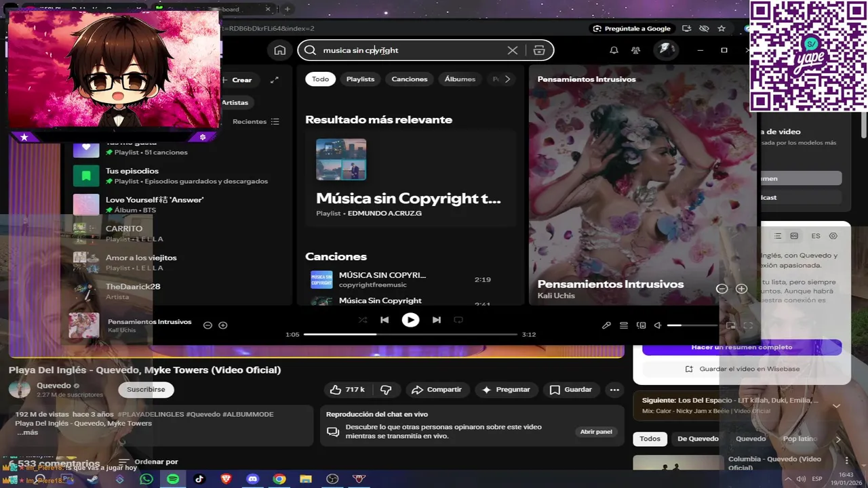Open YouTube more actions three dots

(x=614, y=390)
